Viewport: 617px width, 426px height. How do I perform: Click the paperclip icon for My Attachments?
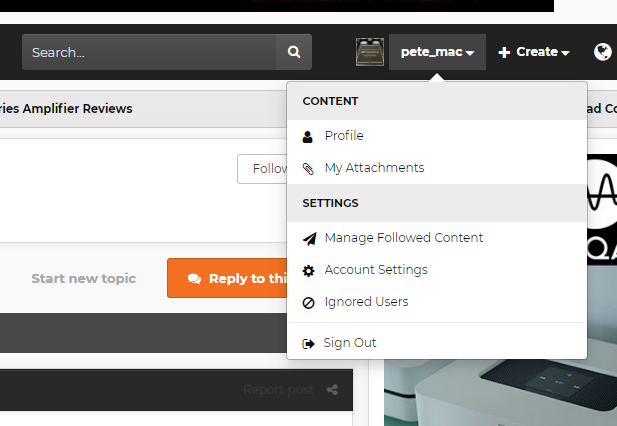point(308,169)
